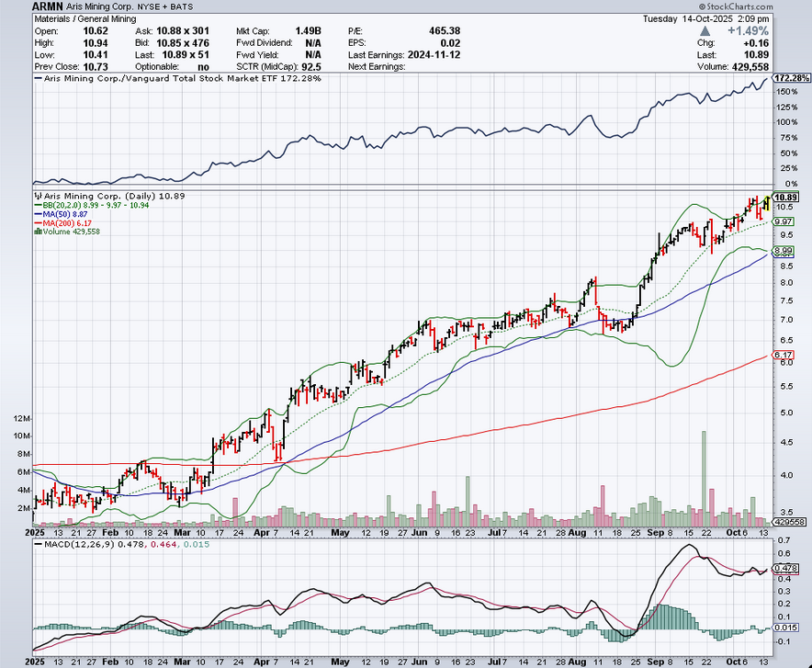This screenshot has width=812, height=668.
Task: Click the 6.17 MA(200) value tag on right axis
Action: [783, 356]
